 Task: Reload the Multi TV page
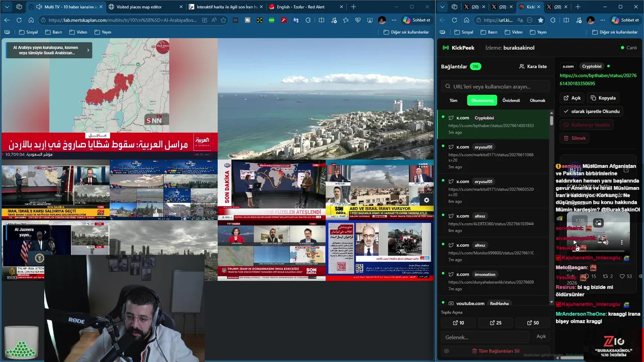(19, 20)
